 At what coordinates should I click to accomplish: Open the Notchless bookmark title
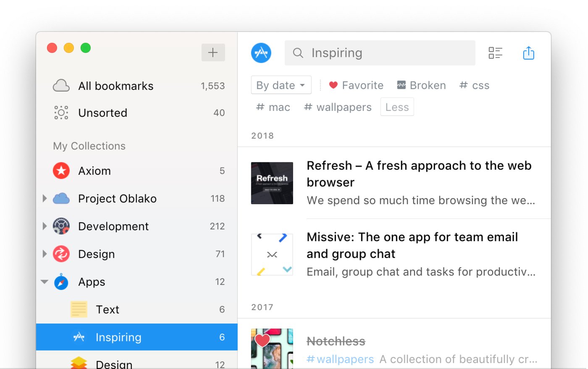tap(336, 341)
